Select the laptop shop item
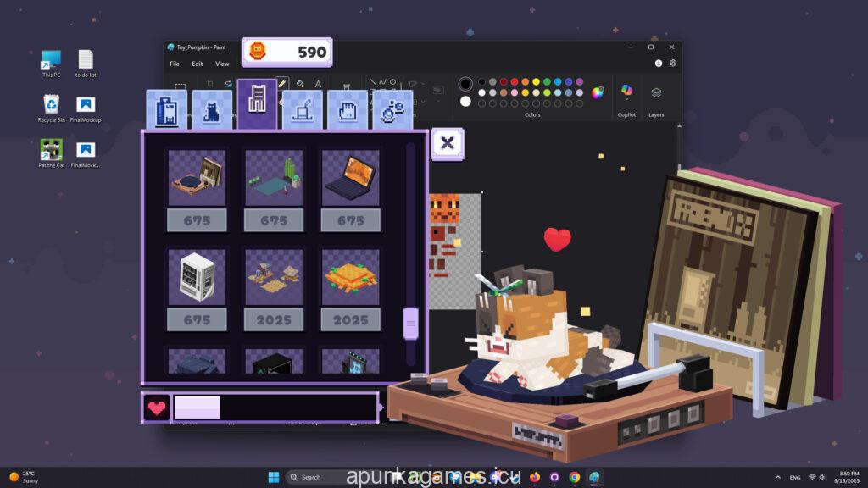 click(x=351, y=177)
